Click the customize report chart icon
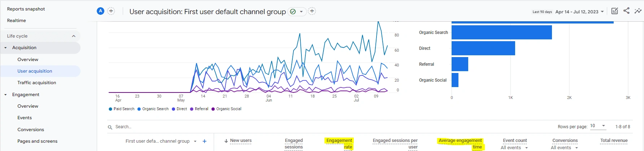 [614, 11]
